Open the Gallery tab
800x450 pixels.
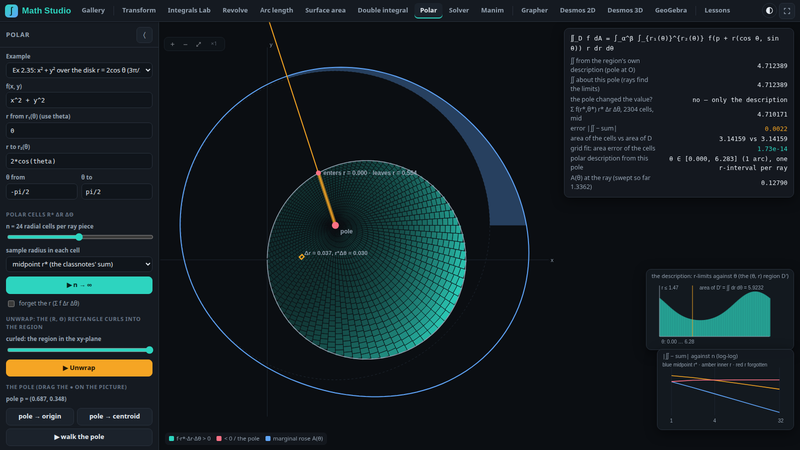[93, 10]
